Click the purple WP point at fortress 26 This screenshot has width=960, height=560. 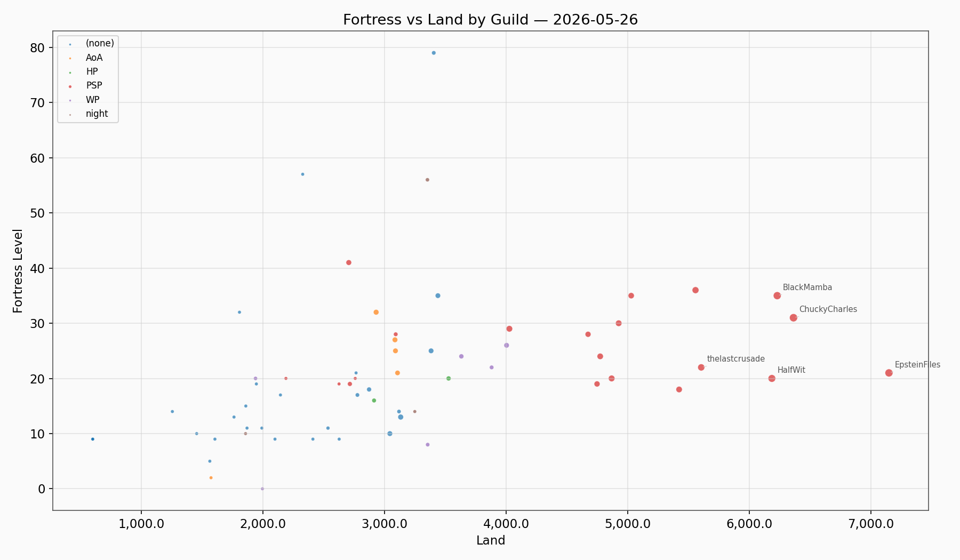(x=507, y=345)
